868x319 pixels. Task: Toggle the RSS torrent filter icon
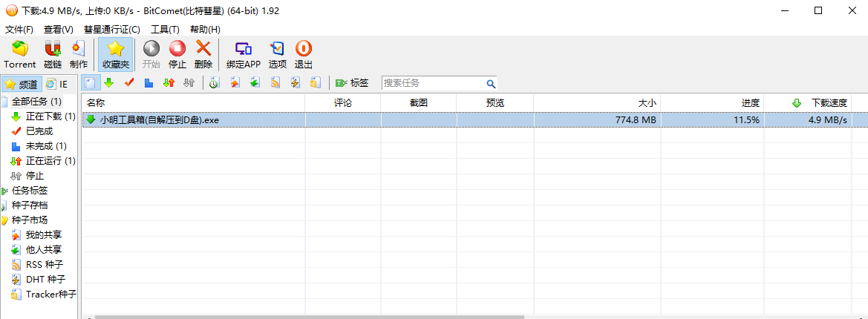pos(275,83)
